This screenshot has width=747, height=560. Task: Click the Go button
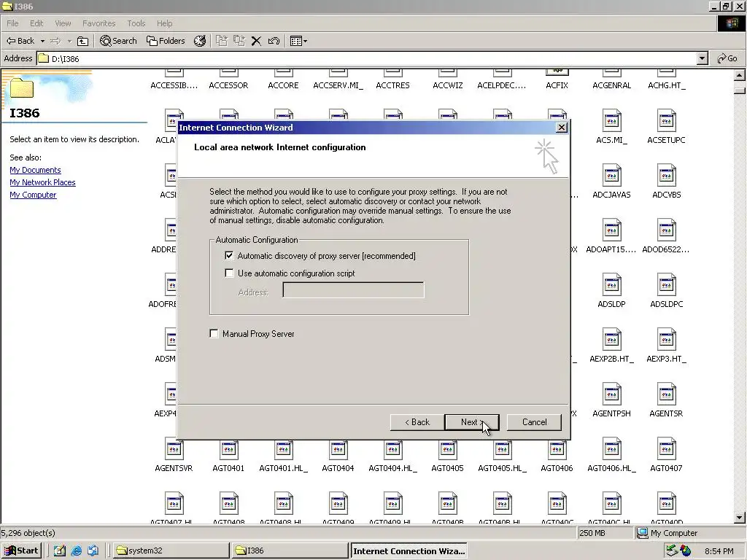[x=727, y=58]
